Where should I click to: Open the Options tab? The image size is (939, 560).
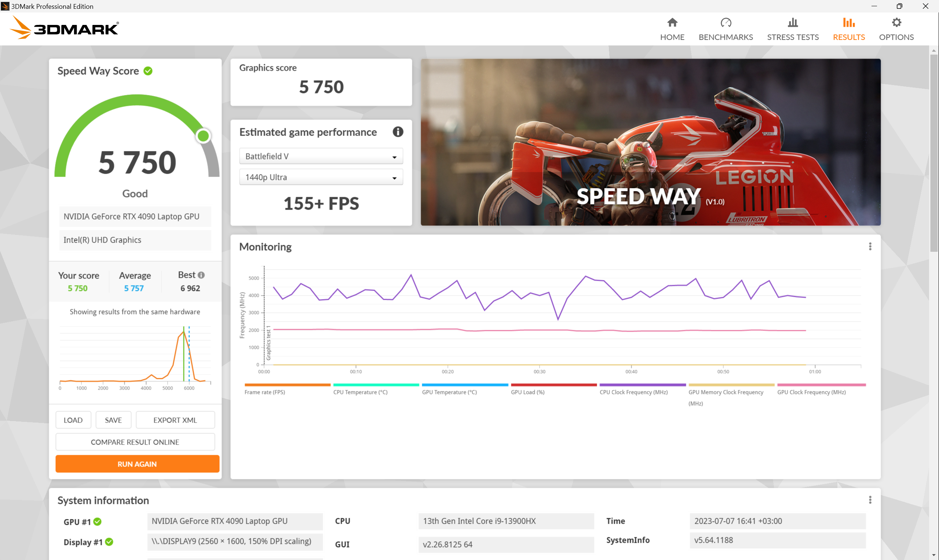[x=896, y=29]
